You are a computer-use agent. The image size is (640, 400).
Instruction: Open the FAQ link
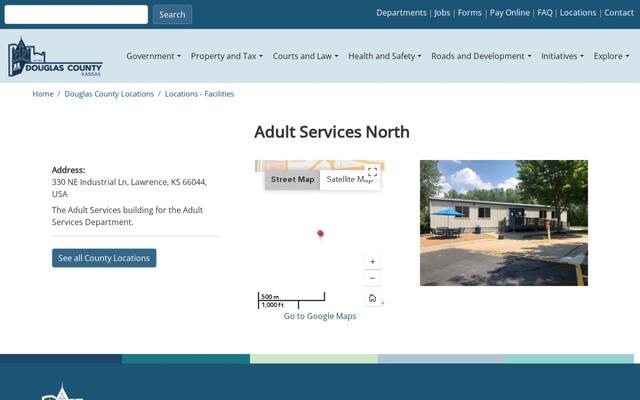[544, 13]
